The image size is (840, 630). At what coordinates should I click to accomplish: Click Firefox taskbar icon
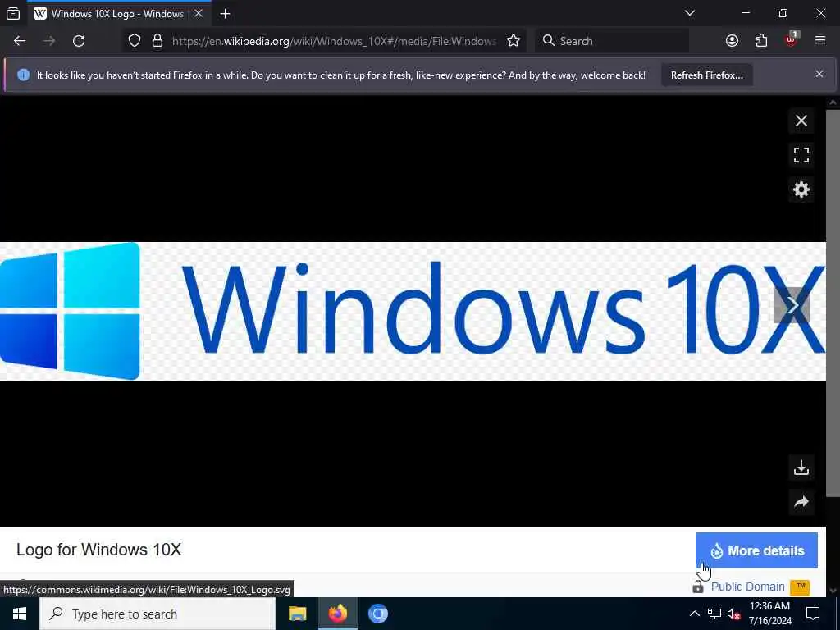337,614
